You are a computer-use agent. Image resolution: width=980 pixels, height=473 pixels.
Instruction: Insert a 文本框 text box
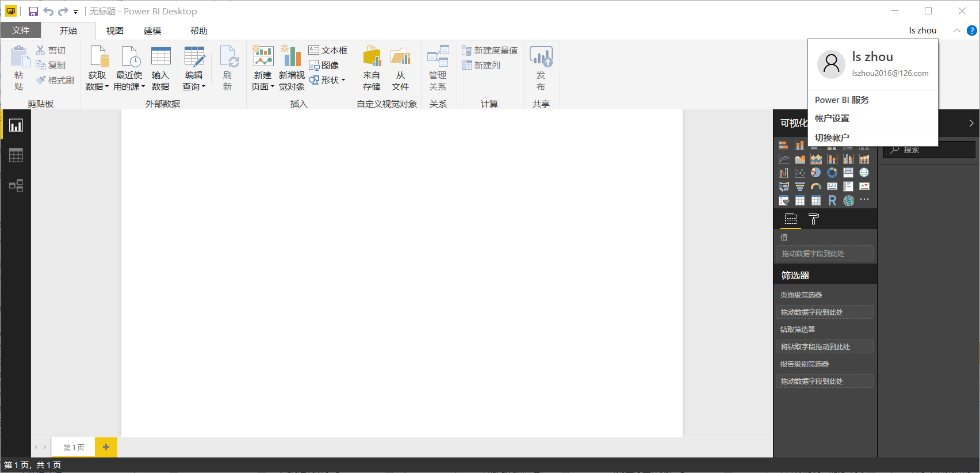pos(328,50)
